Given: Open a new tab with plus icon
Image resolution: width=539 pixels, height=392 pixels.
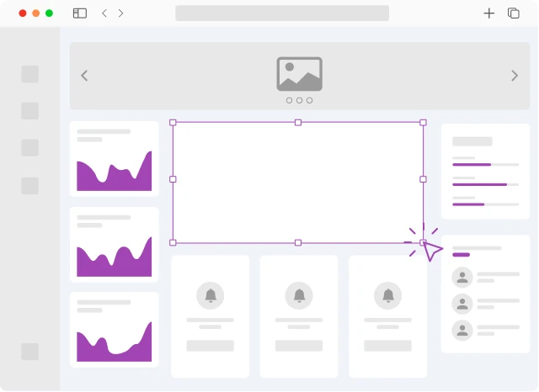Looking at the screenshot, I should click(x=488, y=13).
